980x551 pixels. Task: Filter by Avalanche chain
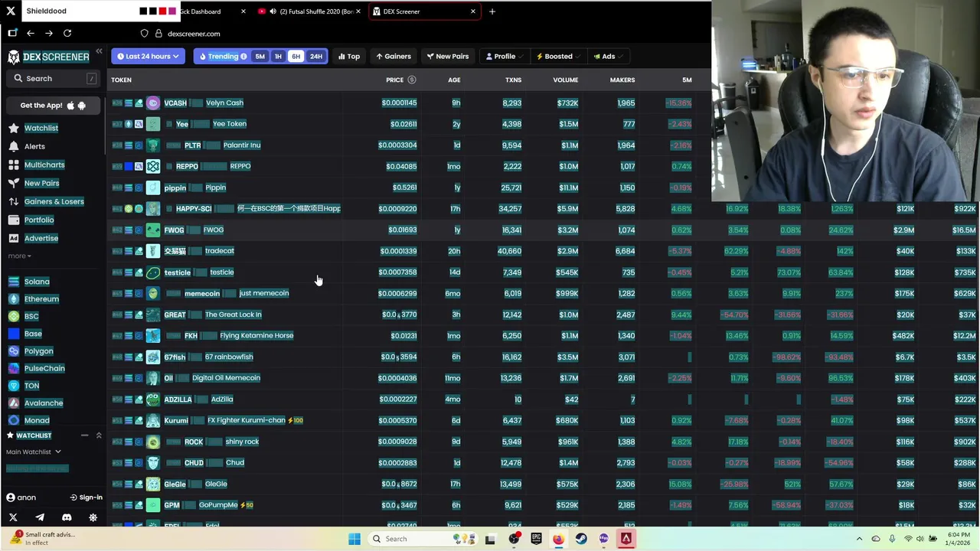point(44,403)
